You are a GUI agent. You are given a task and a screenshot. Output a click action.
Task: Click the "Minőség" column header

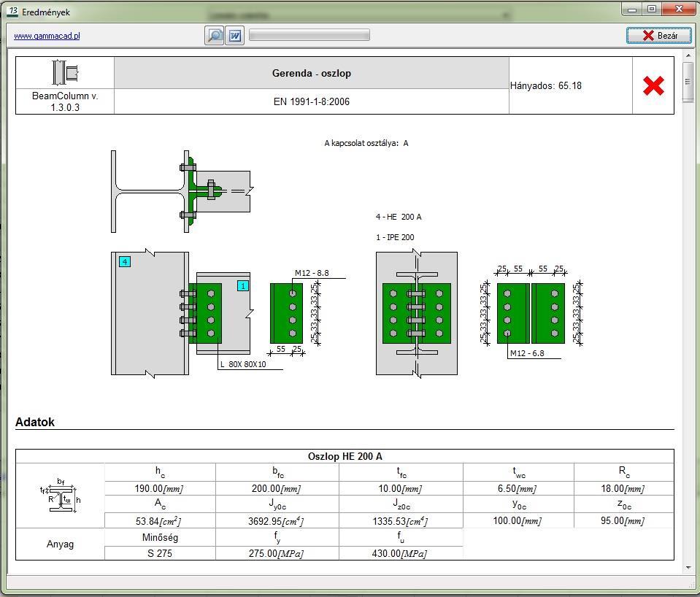pyautogui.click(x=160, y=538)
